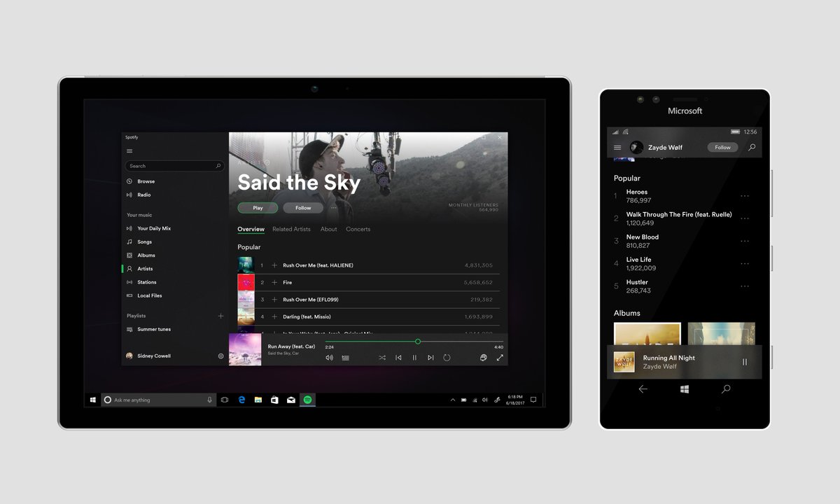This screenshot has width=840, height=504.
Task: Open Your Daily Mix in the sidebar
Action: coord(148,228)
